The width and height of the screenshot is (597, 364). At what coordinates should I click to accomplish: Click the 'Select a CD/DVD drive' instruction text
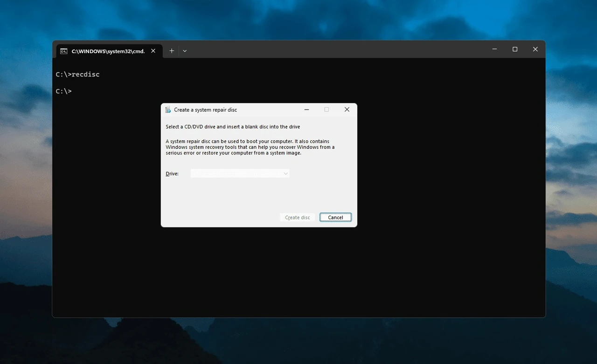click(x=233, y=127)
